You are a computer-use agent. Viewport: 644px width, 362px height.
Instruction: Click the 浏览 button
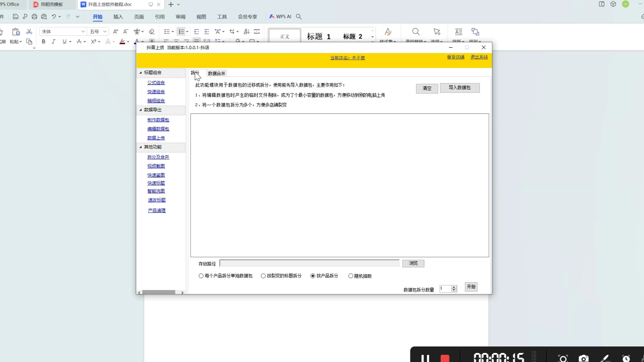413,263
